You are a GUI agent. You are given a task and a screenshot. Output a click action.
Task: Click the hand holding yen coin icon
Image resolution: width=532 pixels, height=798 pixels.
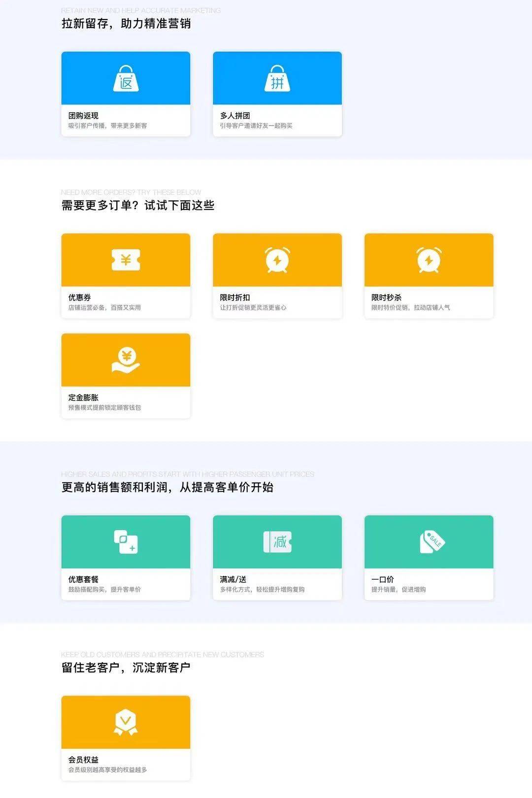(x=126, y=360)
